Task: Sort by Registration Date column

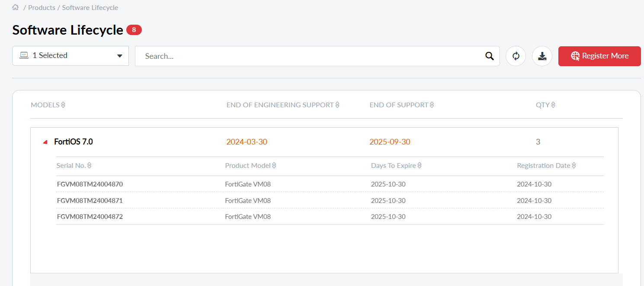Action: [x=546, y=166]
